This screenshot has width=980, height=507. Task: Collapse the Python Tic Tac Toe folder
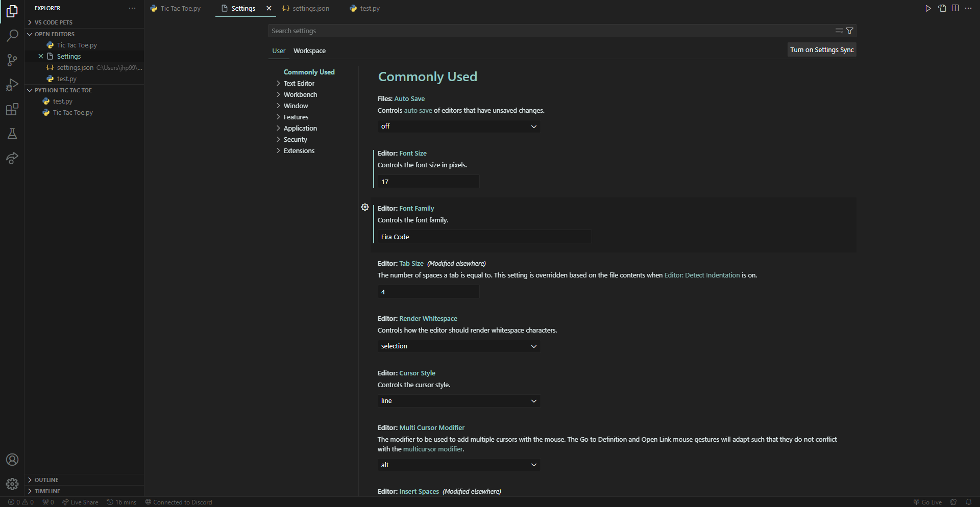coord(84,90)
